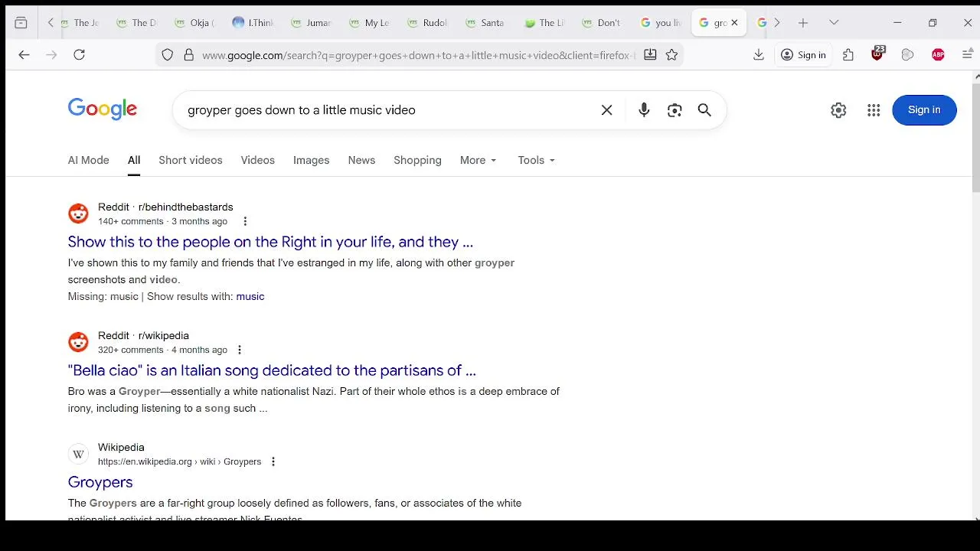Image resolution: width=980 pixels, height=551 pixels.
Task: Click Reddit icon of r/behindthebastards result
Action: [x=78, y=214]
